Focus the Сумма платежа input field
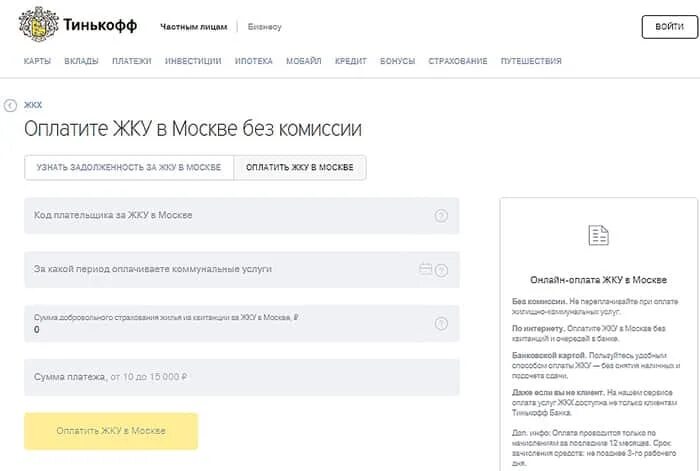Screen dimensions: 700x471 242,377
